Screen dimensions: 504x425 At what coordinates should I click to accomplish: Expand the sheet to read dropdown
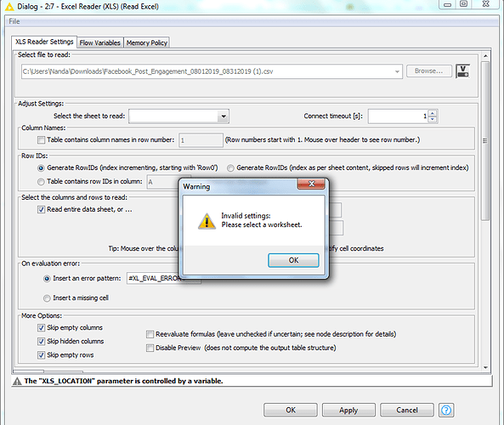[x=224, y=116]
